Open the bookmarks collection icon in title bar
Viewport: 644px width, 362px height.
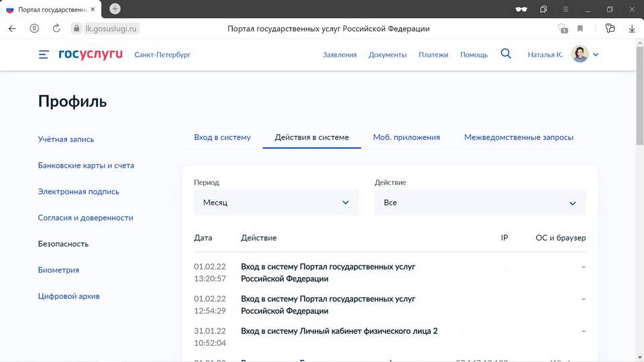point(543,9)
